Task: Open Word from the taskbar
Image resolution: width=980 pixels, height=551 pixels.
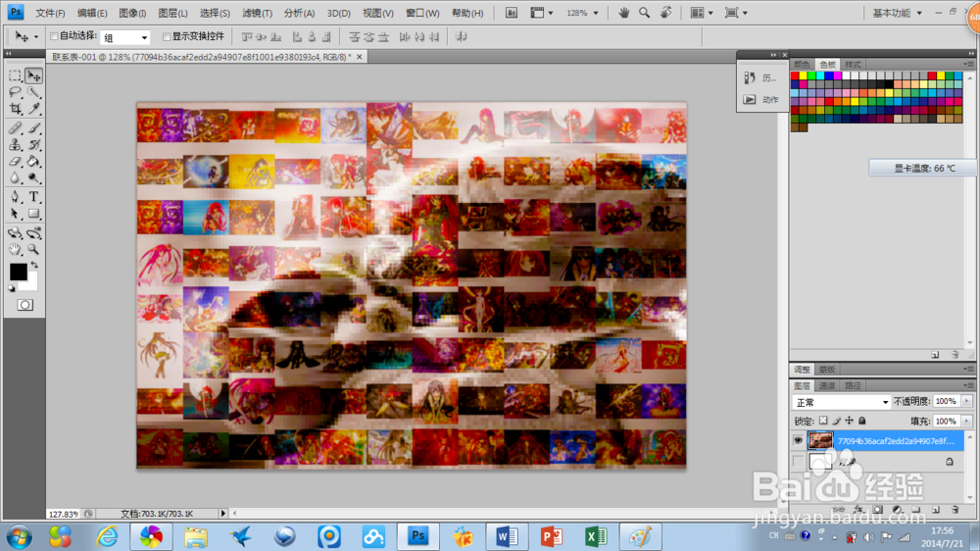Action: (x=507, y=536)
